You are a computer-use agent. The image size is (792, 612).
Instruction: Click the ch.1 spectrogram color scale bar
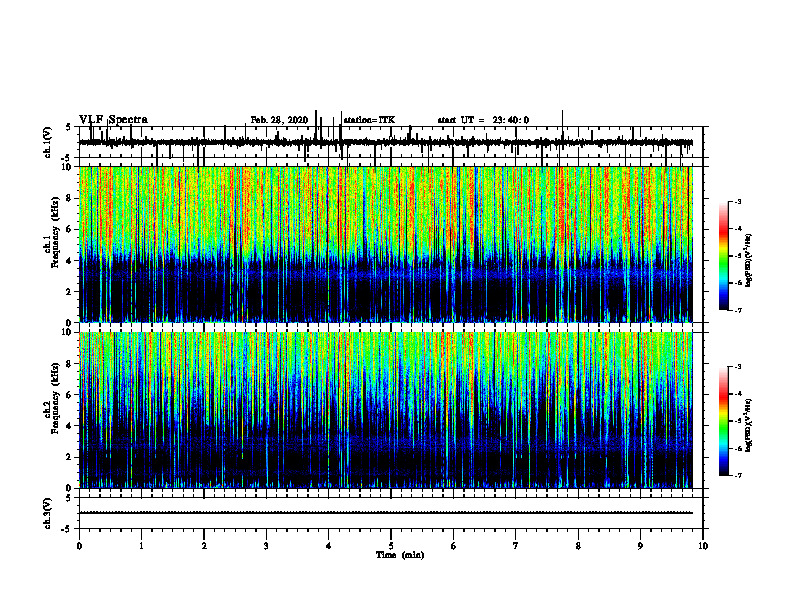coord(723,256)
